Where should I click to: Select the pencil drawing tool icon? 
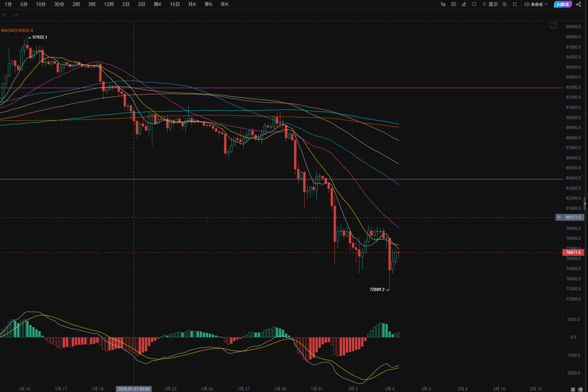point(464,4)
